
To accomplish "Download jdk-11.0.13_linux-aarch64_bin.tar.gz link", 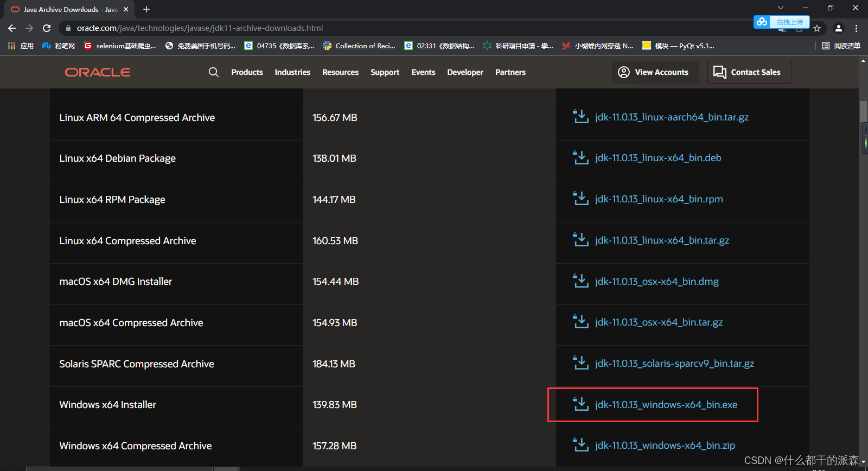I will [x=672, y=117].
